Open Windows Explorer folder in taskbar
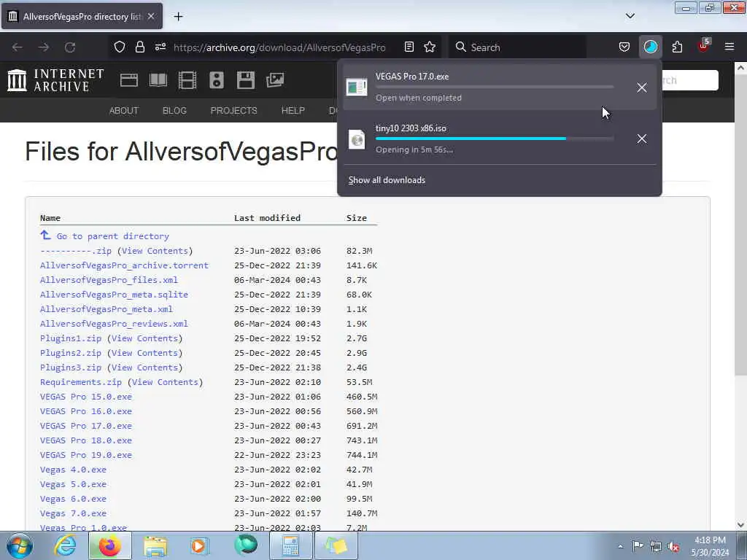The image size is (747, 560). pos(155,545)
